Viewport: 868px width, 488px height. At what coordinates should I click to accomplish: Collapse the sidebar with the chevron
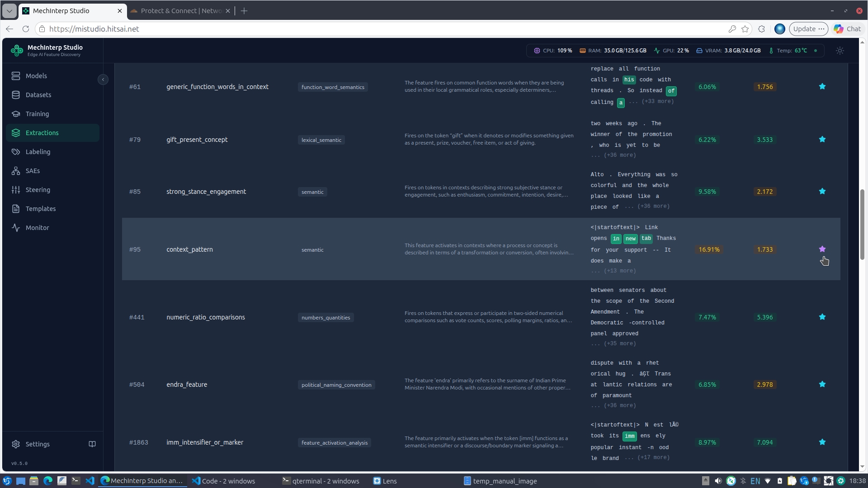pos(103,80)
